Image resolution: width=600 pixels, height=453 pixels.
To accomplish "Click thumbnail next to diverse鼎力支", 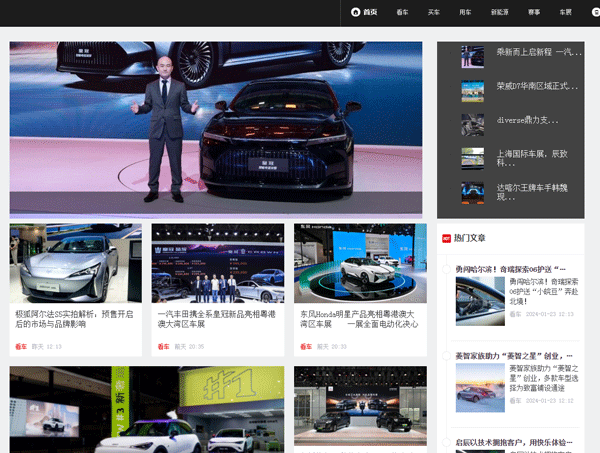I will (x=473, y=125).
